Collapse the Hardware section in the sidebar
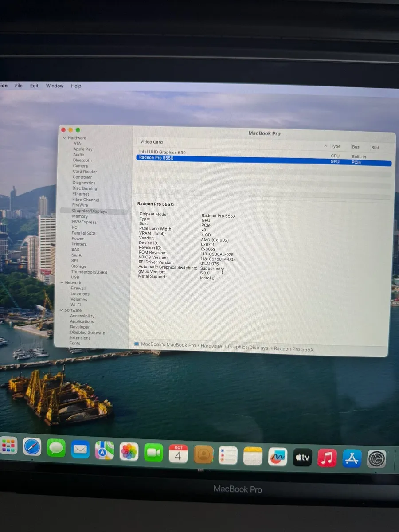Viewport: 399px width, 532px height. [x=65, y=138]
